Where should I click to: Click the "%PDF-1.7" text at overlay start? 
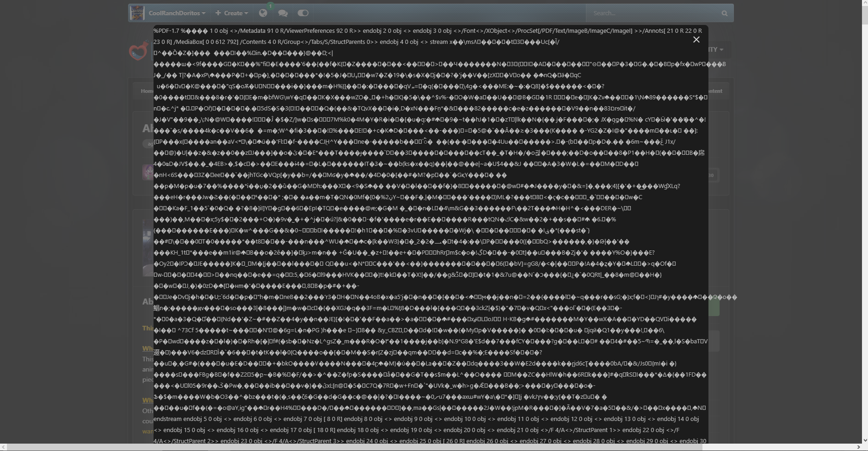[x=166, y=31]
